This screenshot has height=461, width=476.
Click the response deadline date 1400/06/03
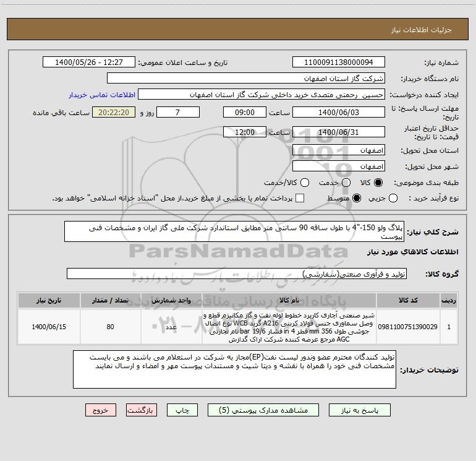(339, 113)
